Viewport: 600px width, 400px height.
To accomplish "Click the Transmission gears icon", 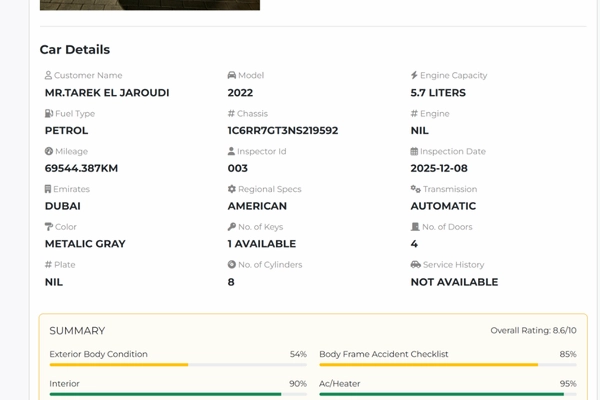I will [x=415, y=189].
